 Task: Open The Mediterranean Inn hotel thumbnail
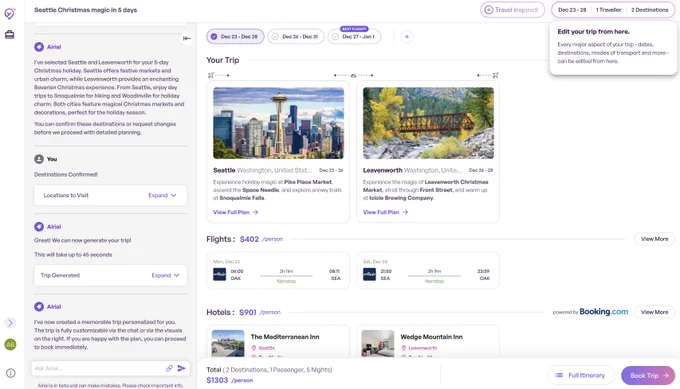click(x=228, y=343)
